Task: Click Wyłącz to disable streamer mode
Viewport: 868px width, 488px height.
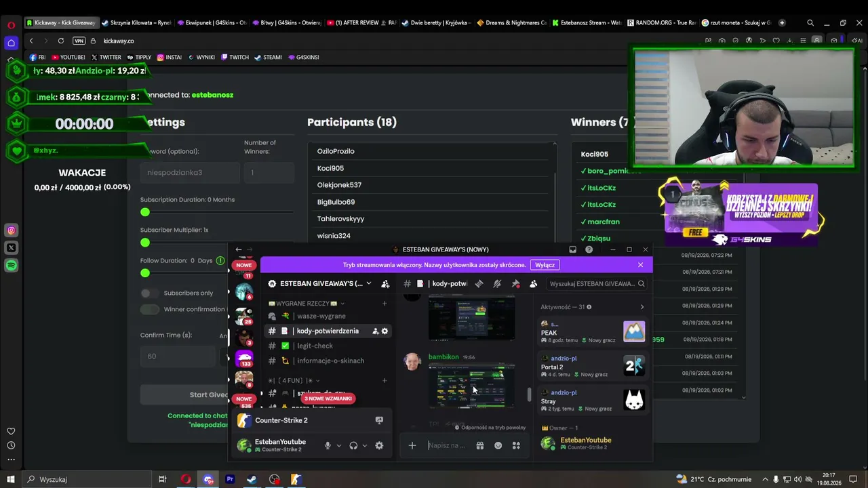Action: pos(545,265)
